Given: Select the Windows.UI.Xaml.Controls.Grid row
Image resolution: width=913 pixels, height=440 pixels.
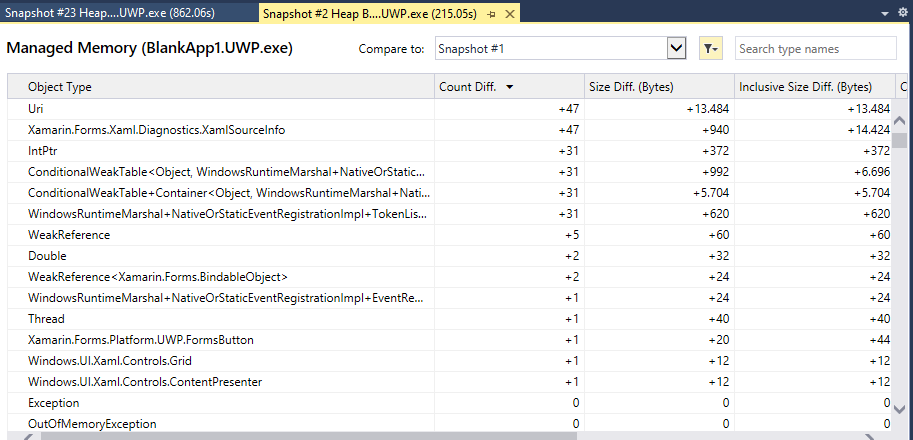Looking at the screenshot, I should [448, 361].
